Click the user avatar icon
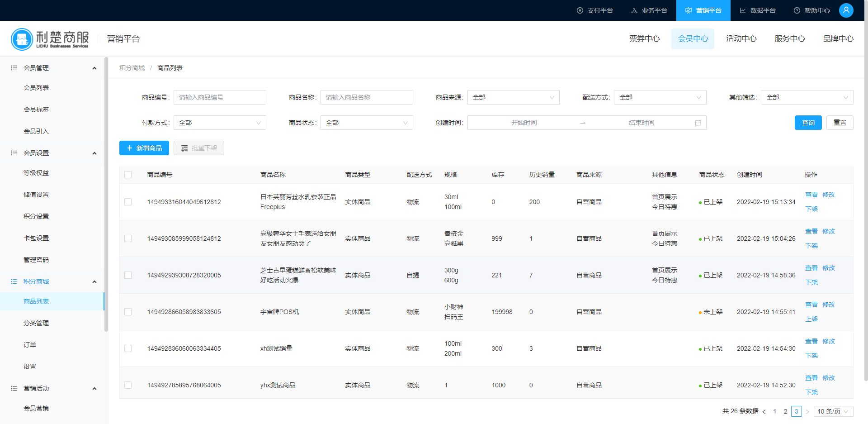This screenshot has height=424, width=868. [x=846, y=10]
